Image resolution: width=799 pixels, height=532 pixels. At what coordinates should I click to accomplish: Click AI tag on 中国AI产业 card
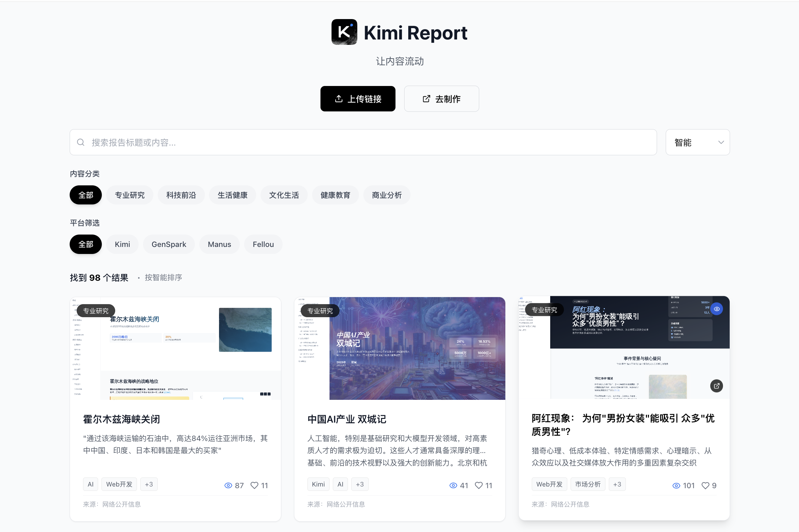point(340,484)
